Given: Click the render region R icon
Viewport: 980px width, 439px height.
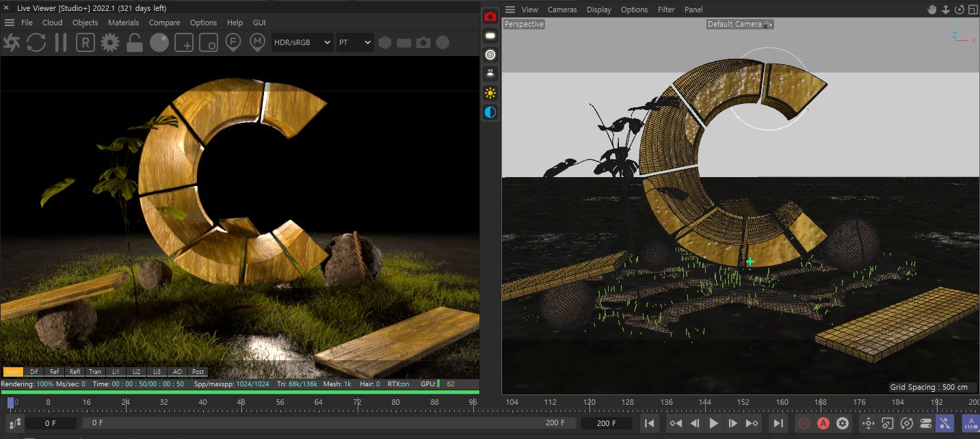Looking at the screenshot, I should point(85,42).
